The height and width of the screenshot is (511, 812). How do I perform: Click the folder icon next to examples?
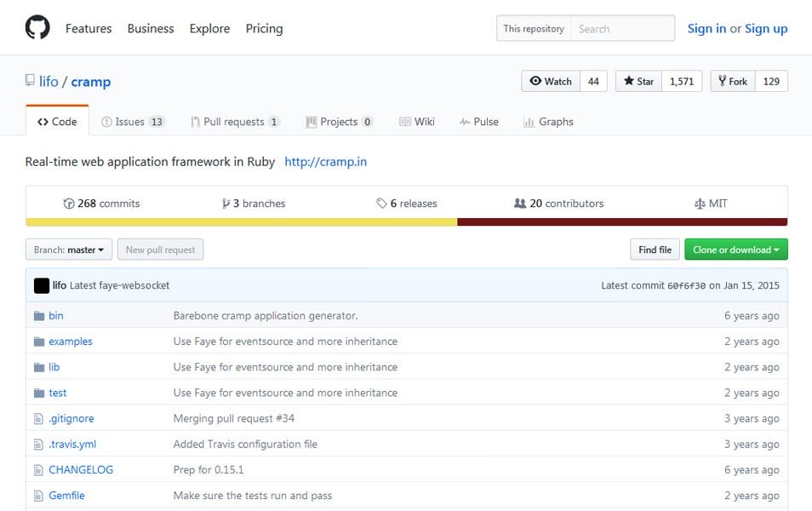(39, 342)
